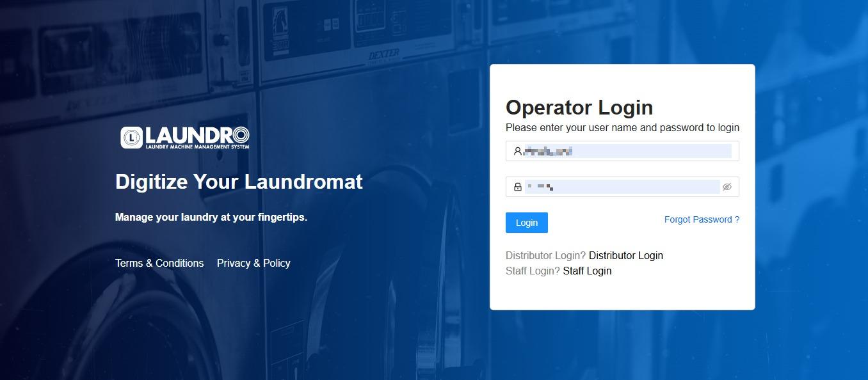Go to Staff Login
Screen dimensions: 868x380
[587, 271]
